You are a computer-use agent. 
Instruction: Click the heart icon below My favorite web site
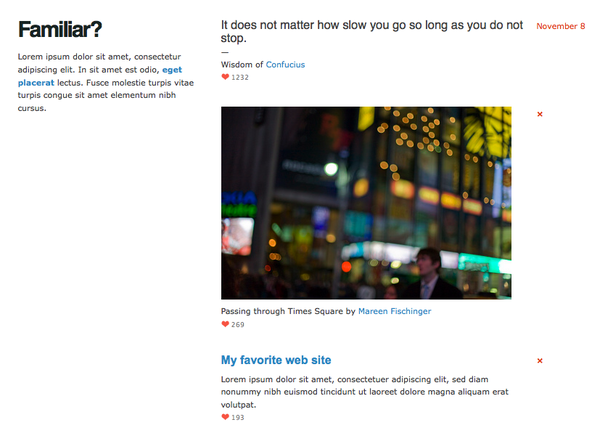tap(225, 417)
